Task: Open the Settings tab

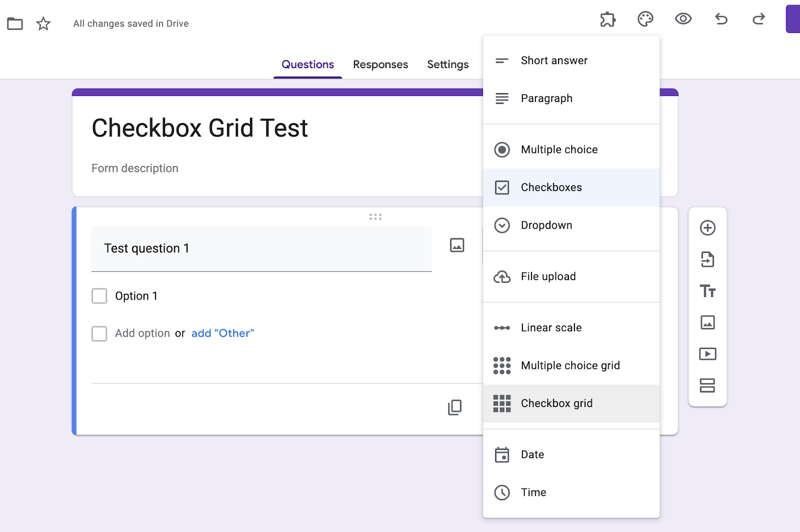Action: click(x=447, y=64)
